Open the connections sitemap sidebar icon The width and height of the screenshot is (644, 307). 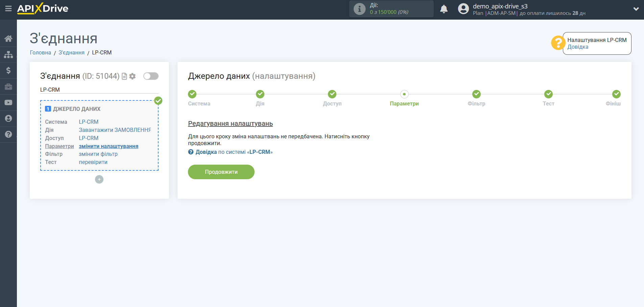pos(8,54)
